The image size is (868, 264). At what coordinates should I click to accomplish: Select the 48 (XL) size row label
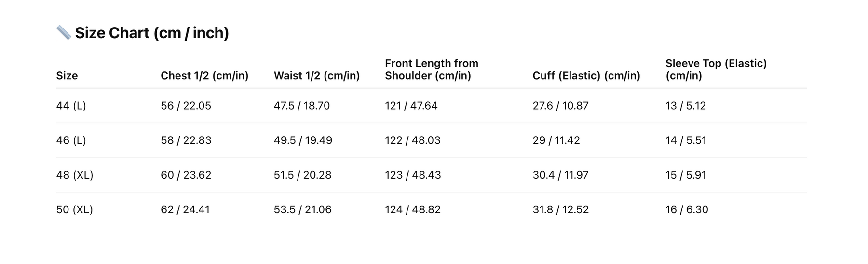coord(75,175)
